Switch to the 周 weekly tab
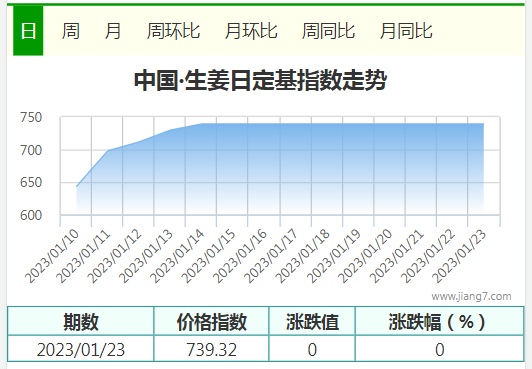 [x=71, y=31]
